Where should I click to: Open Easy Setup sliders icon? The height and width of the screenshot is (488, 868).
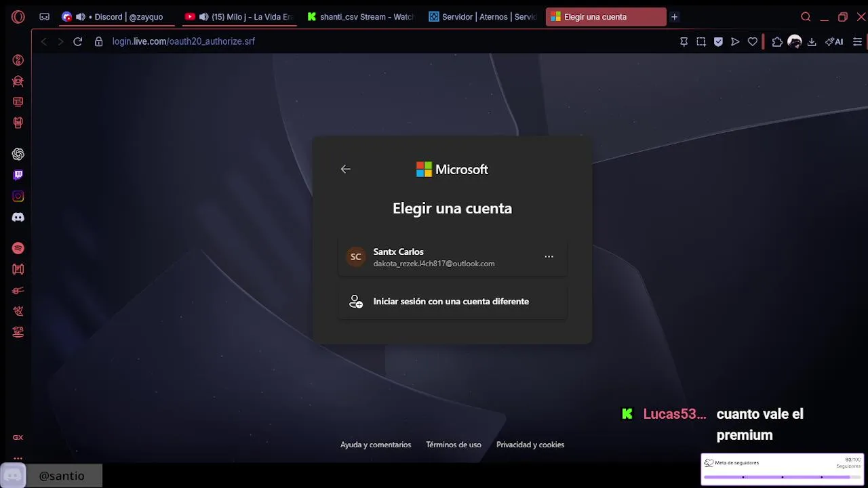pos(857,42)
